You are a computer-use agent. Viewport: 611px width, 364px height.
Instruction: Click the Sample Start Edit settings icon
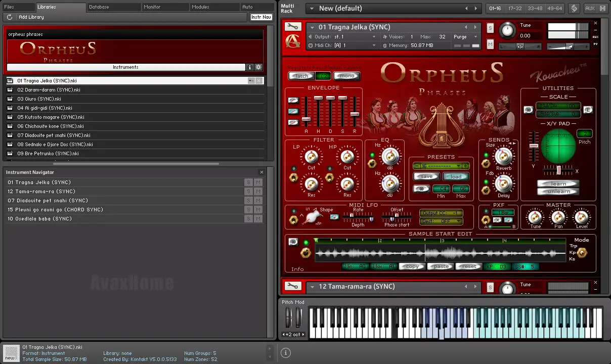pos(293,242)
